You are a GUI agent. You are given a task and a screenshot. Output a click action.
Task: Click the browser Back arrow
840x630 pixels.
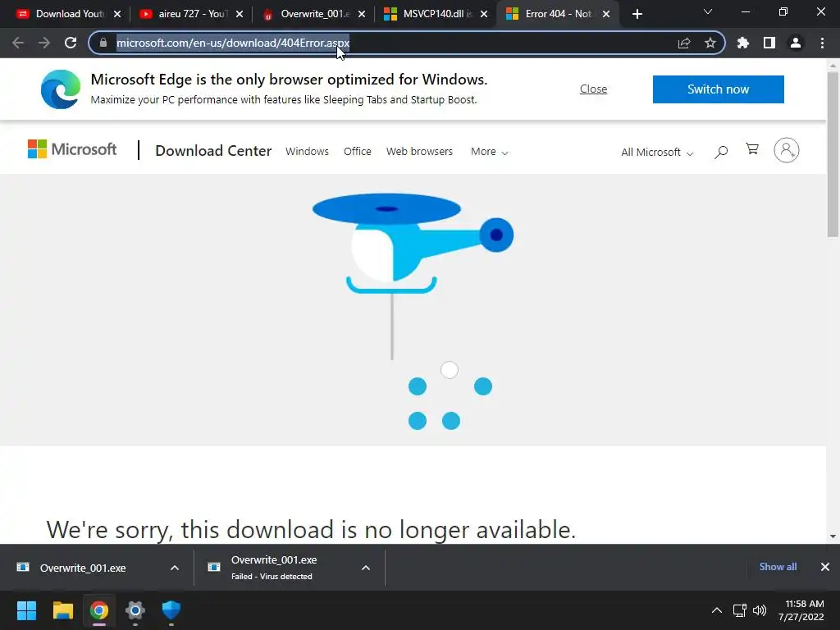click(x=18, y=43)
